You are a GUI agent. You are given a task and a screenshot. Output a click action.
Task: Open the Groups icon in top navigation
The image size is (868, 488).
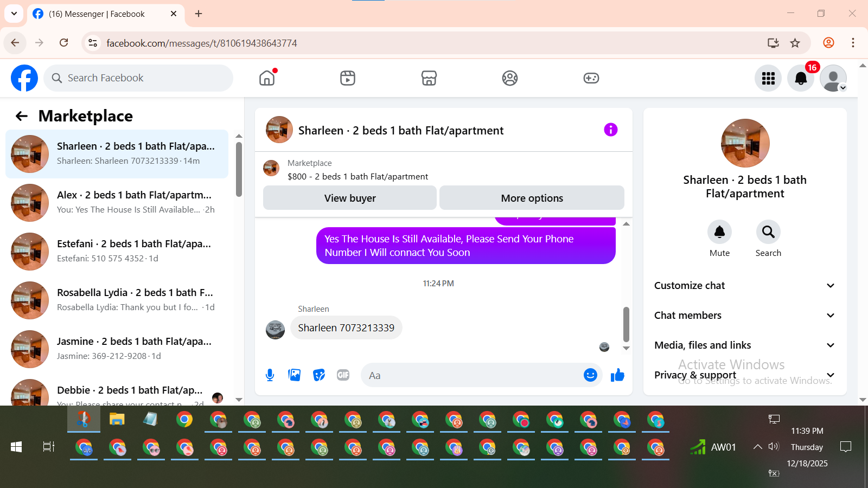[x=510, y=78]
